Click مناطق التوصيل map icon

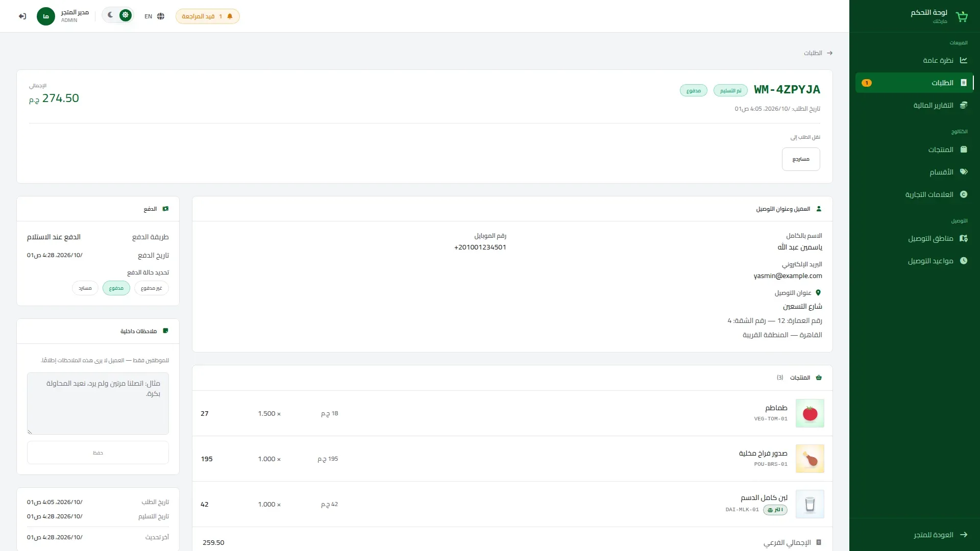pos(964,238)
